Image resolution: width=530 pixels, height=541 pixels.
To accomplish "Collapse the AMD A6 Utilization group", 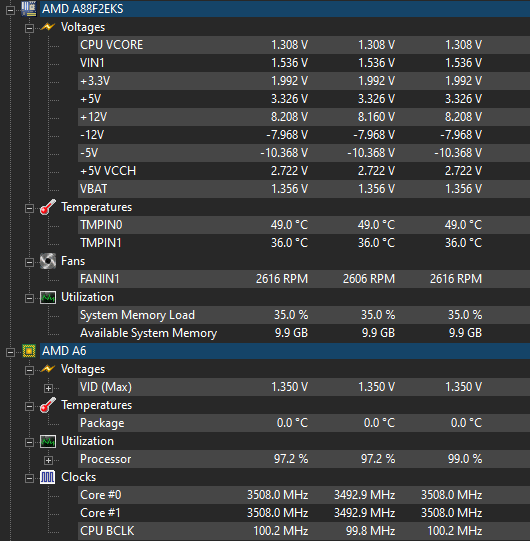I will pos(29,442).
